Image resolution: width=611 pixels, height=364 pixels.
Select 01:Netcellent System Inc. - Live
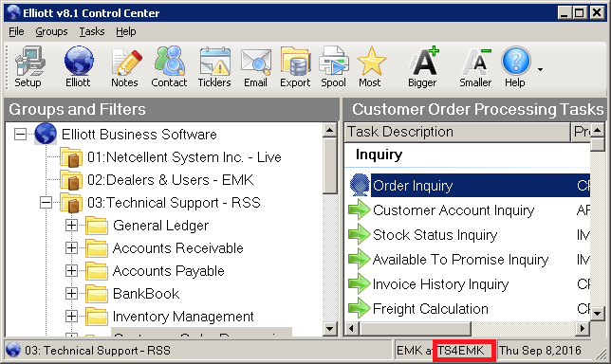[184, 157]
